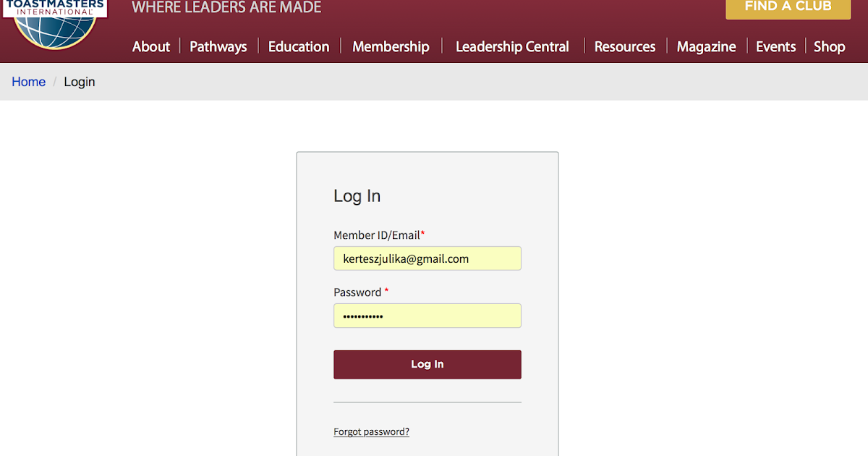Open the Pathways menu item
868x456 pixels.
[218, 46]
